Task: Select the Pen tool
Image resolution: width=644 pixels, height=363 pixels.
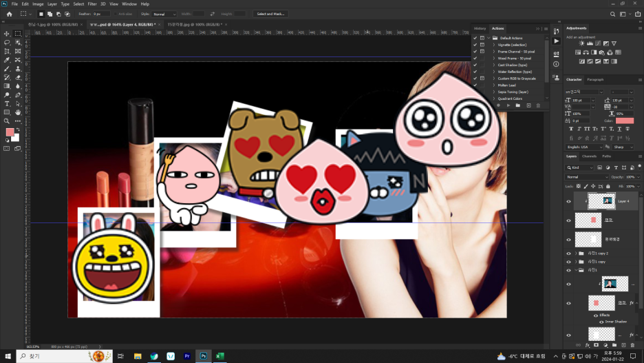Action: [x=18, y=95]
